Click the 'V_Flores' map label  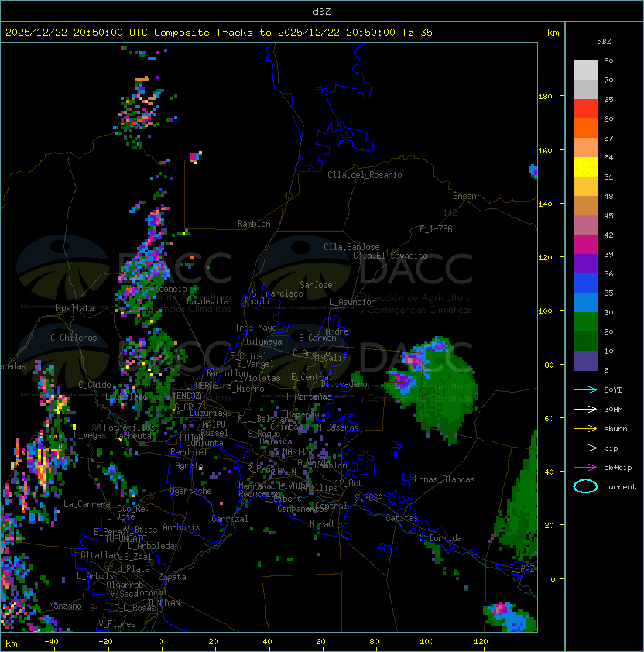pos(117,624)
